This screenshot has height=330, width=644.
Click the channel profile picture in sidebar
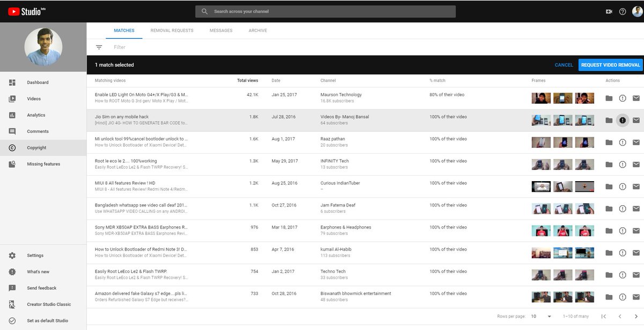tap(43, 47)
